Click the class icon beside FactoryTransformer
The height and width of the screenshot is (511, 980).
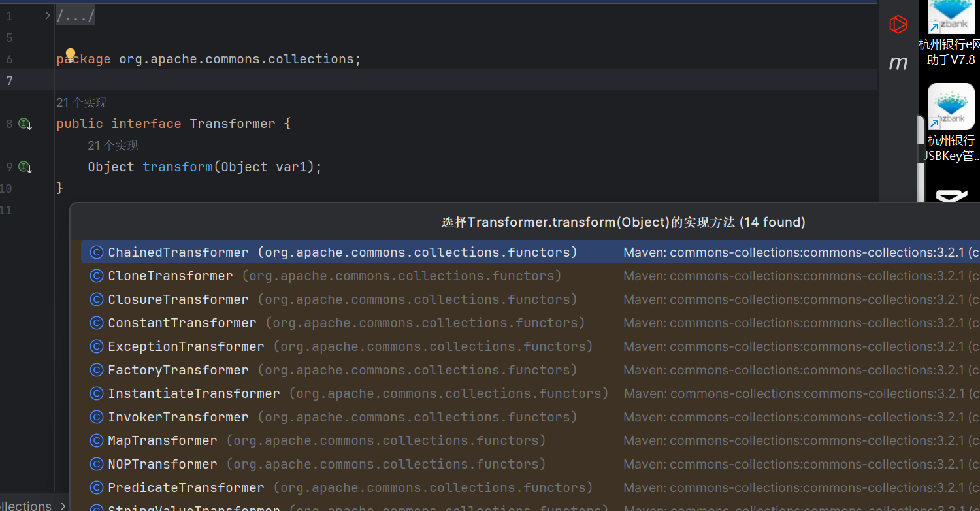click(x=97, y=370)
